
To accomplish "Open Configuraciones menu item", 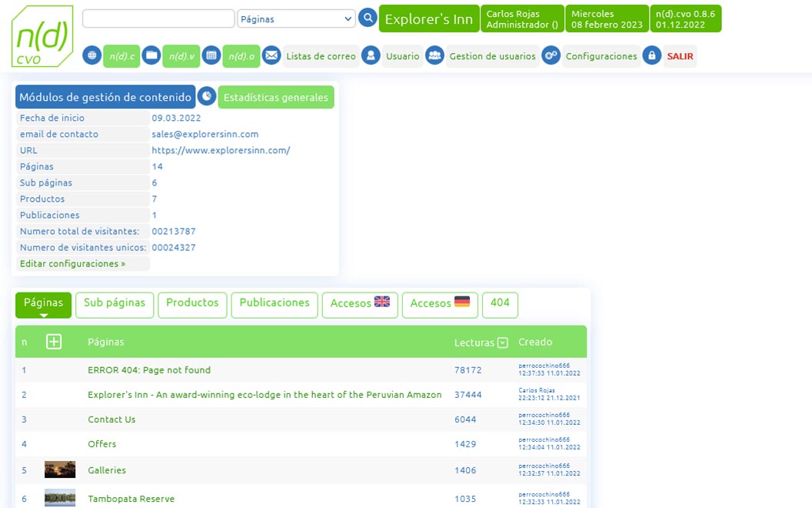I will 601,56.
